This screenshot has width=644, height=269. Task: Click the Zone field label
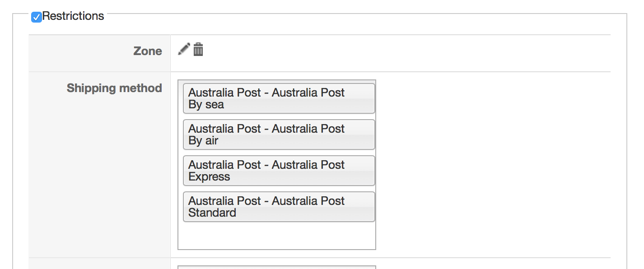pos(148,51)
